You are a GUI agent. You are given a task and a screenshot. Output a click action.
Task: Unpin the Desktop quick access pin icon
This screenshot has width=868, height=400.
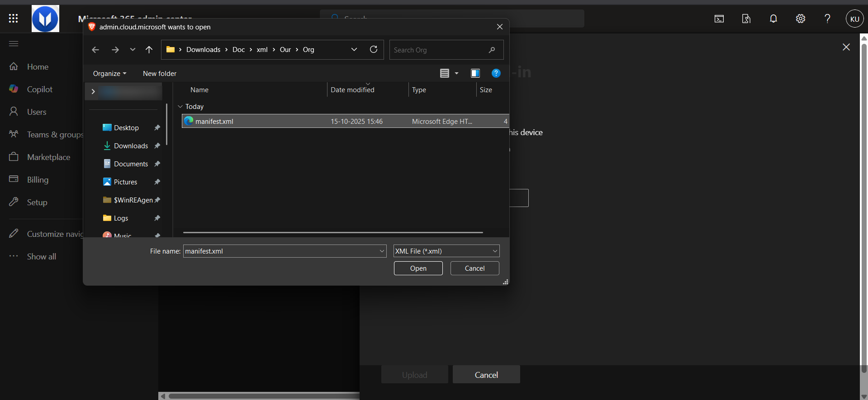pyautogui.click(x=157, y=128)
